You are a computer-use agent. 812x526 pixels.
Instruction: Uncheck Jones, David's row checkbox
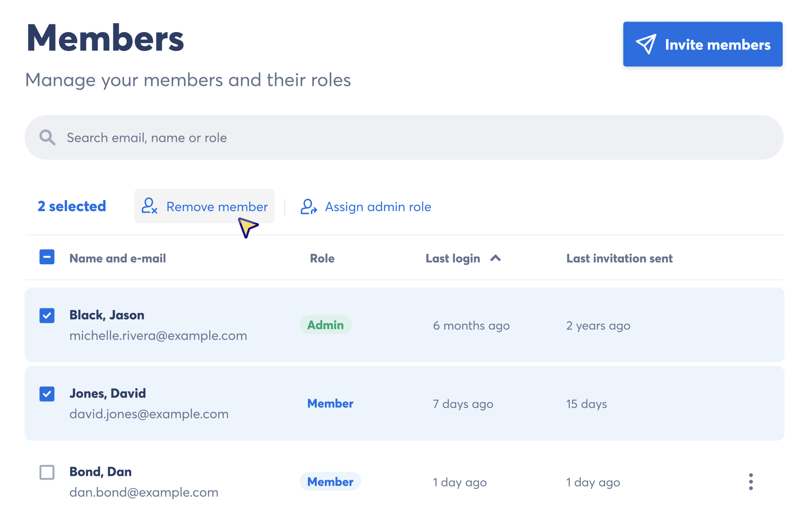click(x=47, y=394)
